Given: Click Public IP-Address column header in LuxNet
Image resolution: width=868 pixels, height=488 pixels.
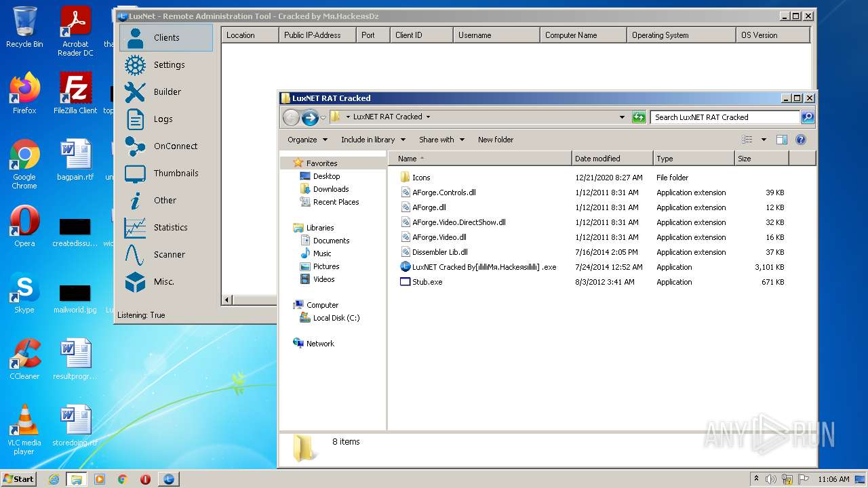Looking at the screenshot, I should pyautogui.click(x=317, y=35).
